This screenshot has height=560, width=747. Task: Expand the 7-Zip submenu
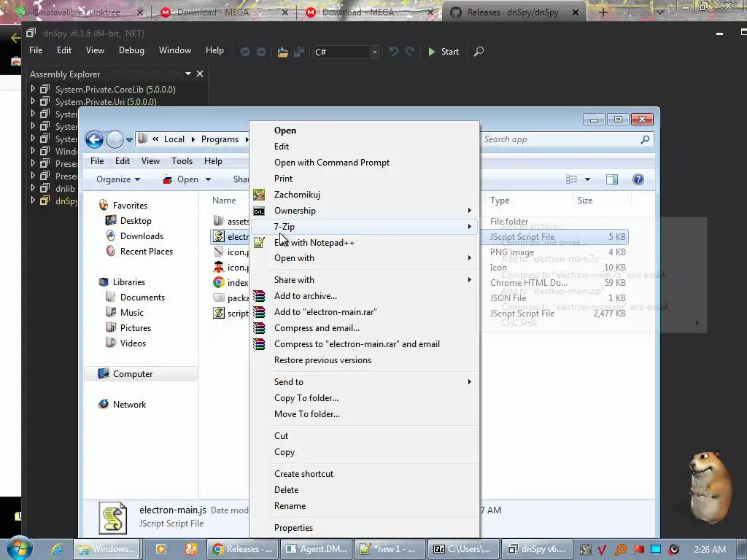click(365, 227)
